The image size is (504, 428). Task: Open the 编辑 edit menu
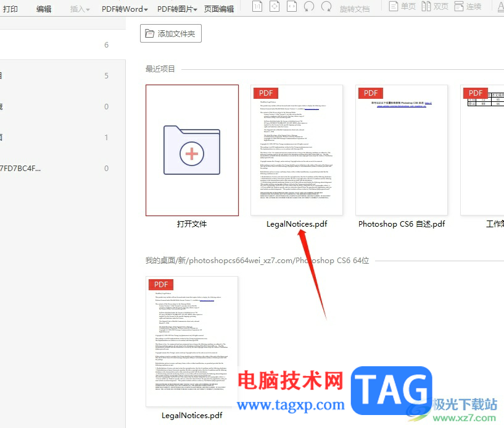point(44,9)
